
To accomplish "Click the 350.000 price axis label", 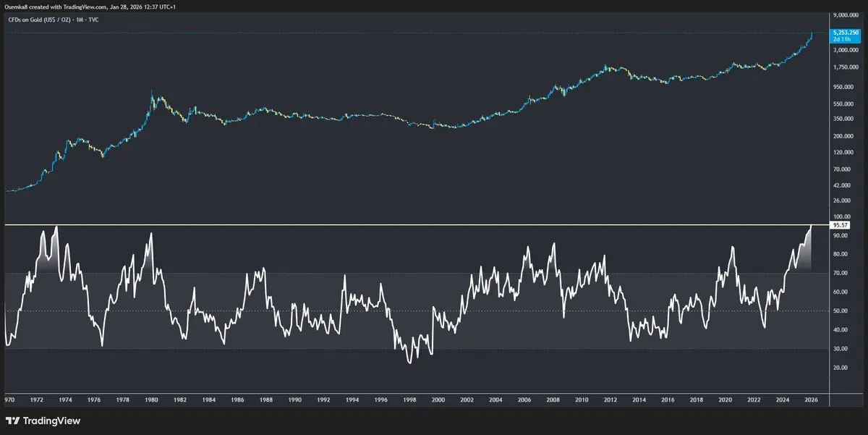I will [x=843, y=118].
